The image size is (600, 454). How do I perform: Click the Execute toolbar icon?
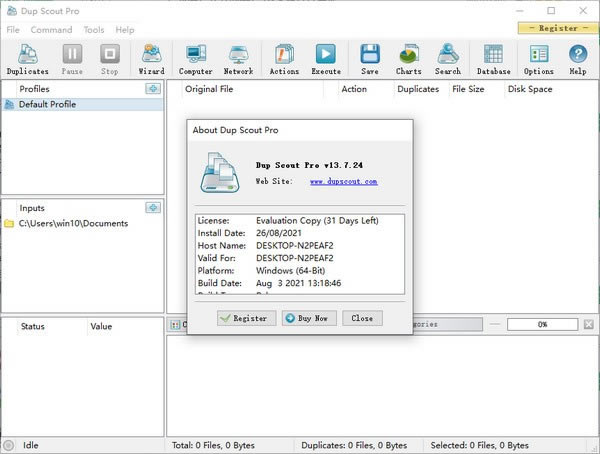(x=326, y=59)
